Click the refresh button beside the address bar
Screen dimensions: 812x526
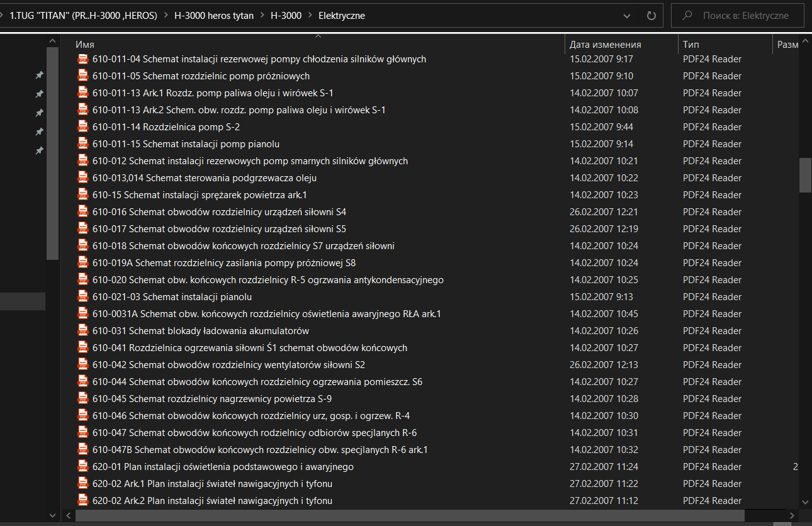[651, 16]
